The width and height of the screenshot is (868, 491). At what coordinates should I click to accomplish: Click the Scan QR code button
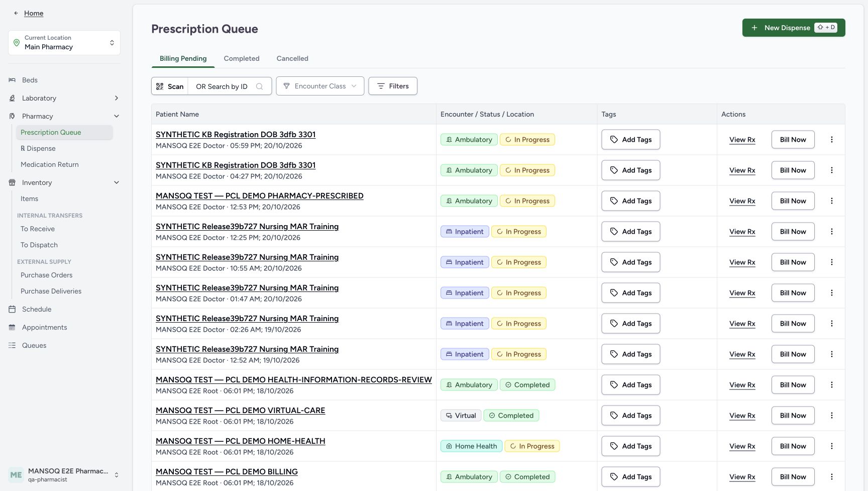[170, 86]
